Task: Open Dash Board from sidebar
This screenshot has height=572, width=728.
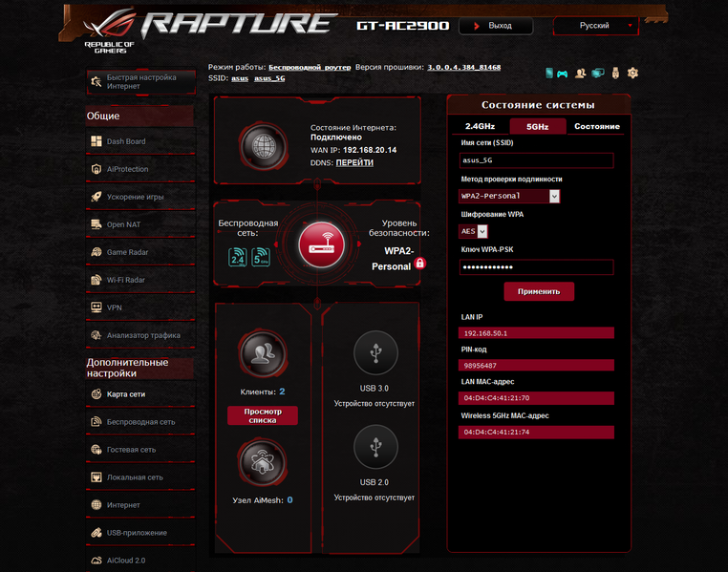Action: (x=140, y=141)
